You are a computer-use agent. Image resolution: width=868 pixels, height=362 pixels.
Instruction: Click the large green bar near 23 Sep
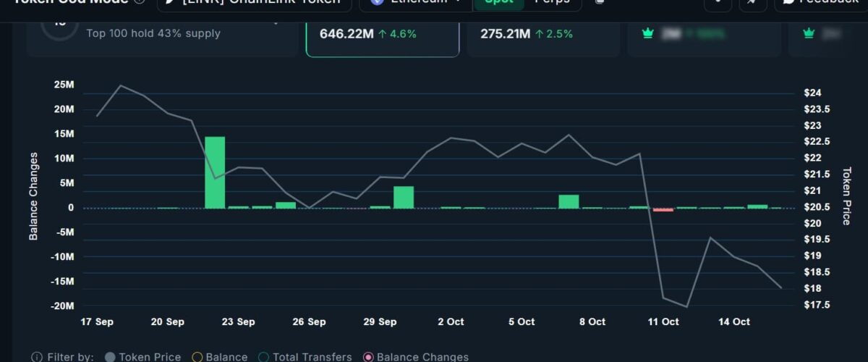[215, 172]
